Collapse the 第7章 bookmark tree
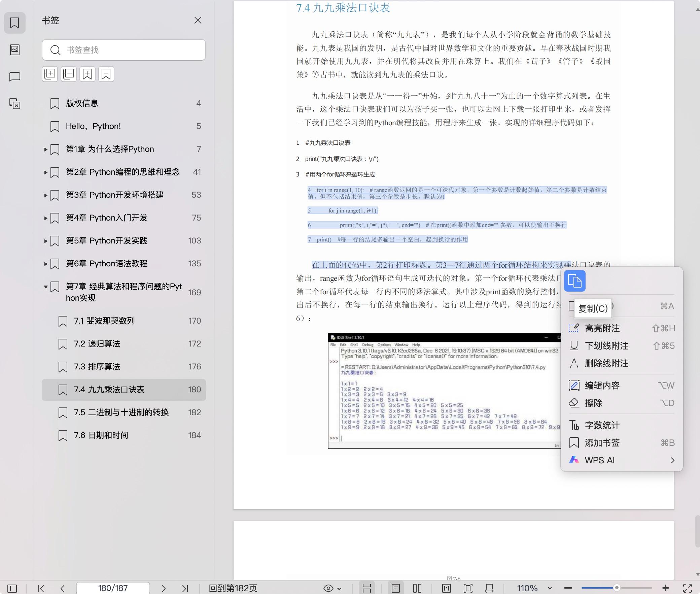Image resolution: width=700 pixels, height=594 pixels. click(x=46, y=287)
